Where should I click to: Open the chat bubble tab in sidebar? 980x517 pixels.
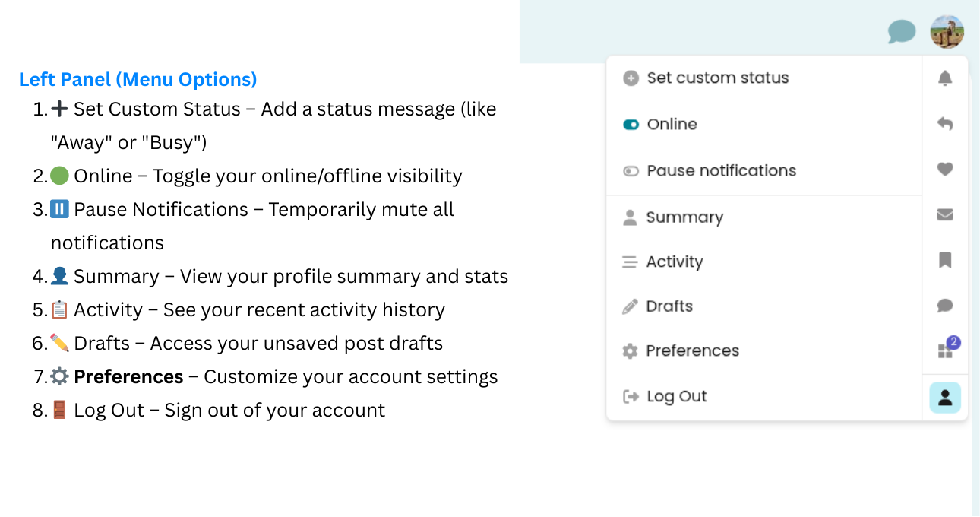(945, 306)
